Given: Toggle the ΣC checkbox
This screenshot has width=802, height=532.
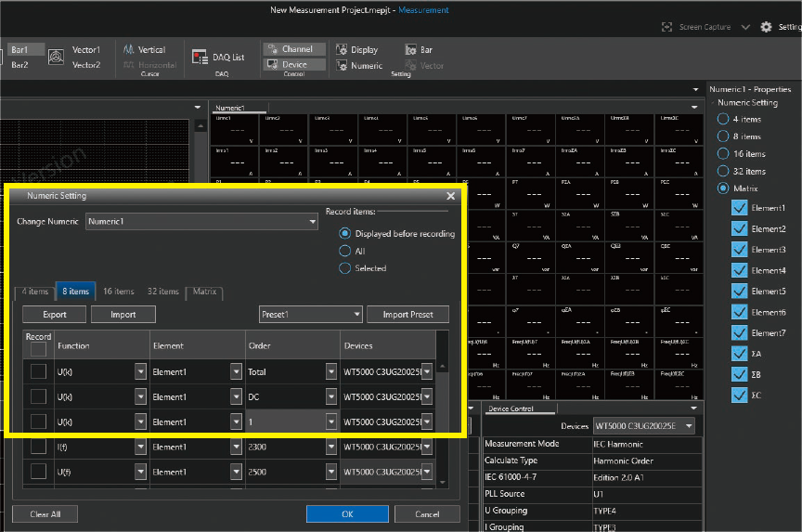Looking at the screenshot, I should [x=739, y=395].
